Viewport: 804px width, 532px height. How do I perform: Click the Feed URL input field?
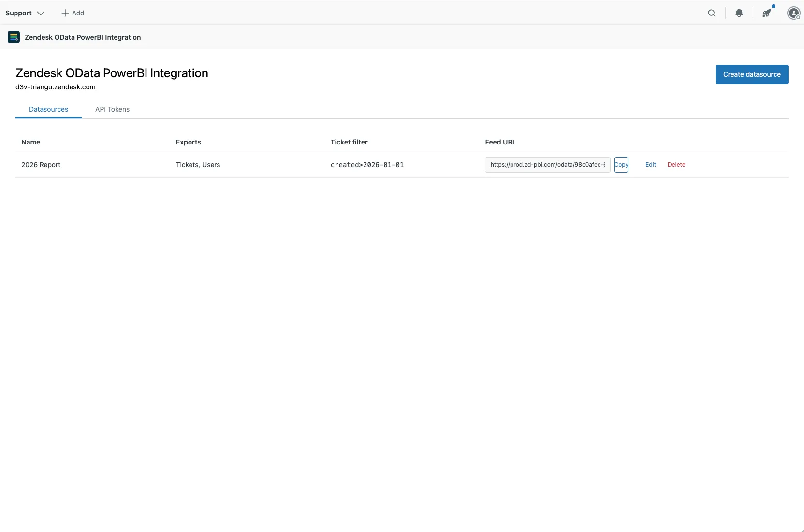coord(547,165)
